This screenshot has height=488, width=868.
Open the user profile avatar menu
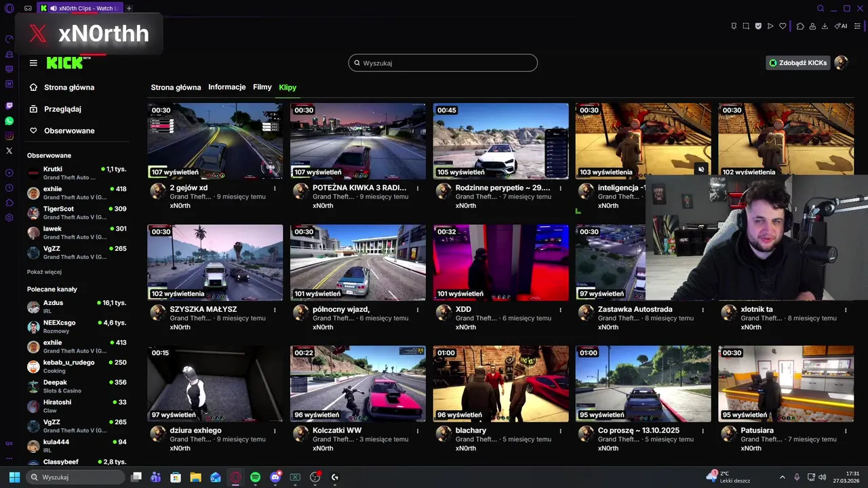(842, 63)
